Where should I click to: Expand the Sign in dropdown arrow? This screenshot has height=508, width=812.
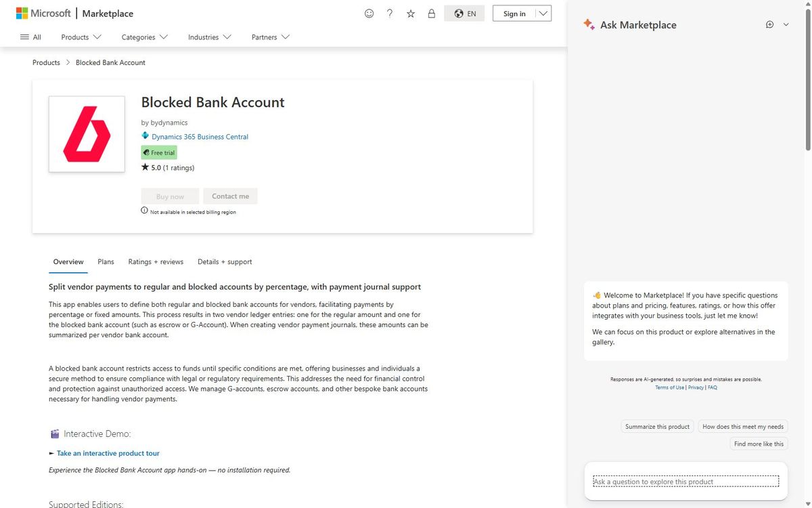(x=543, y=14)
